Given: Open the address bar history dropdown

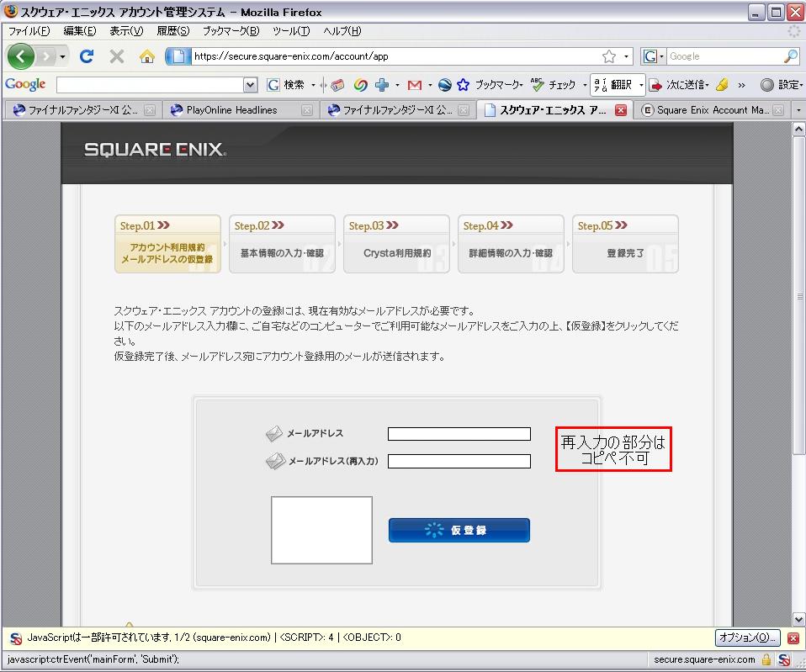Looking at the screenshot, I should click(x=626, y=56).
